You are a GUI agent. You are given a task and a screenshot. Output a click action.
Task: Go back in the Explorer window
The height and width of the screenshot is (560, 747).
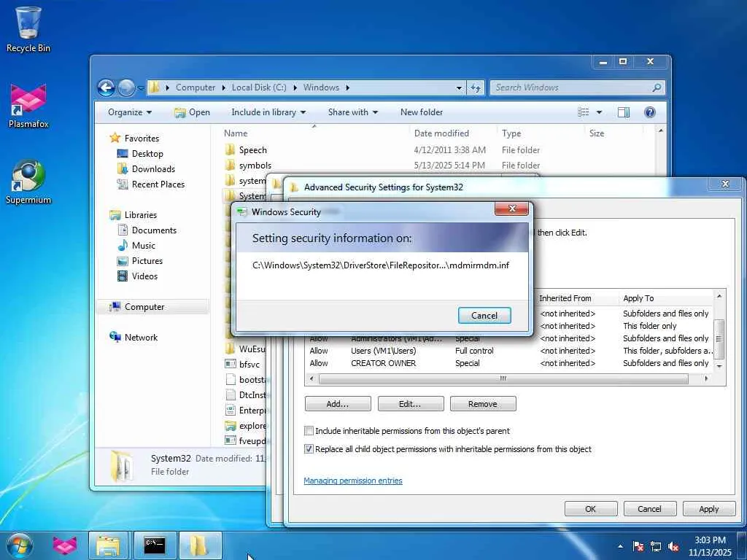(x=107, y=87)
